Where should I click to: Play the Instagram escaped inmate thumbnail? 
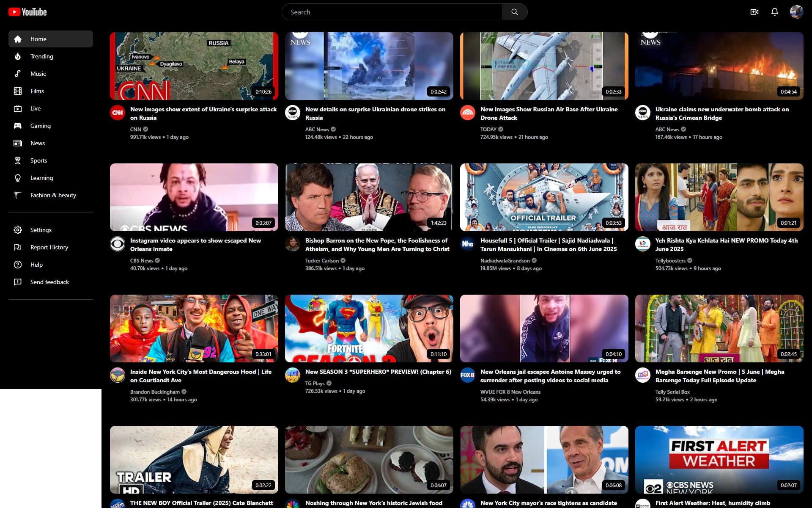click(x=194, y=197)
